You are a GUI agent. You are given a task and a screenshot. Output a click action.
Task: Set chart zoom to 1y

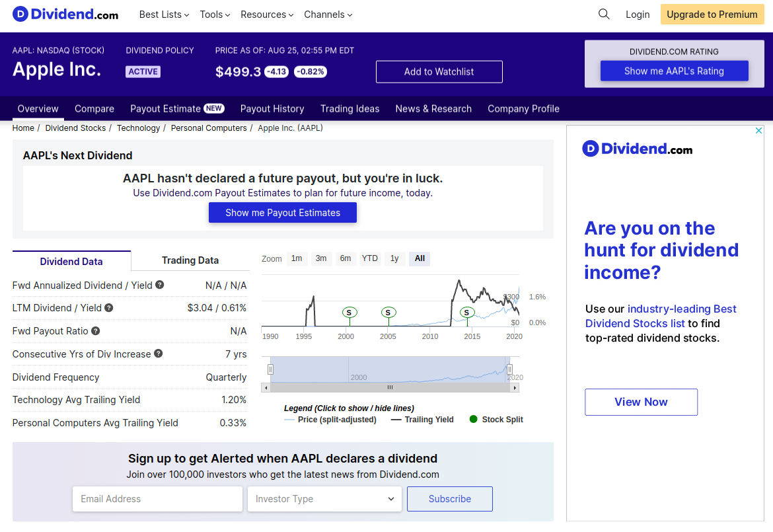coord(394,258)
